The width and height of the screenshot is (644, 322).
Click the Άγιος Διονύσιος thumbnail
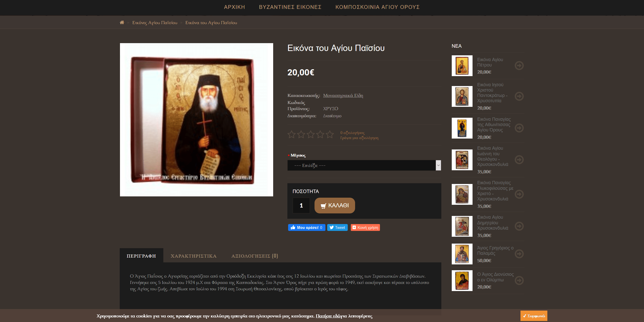462,281
